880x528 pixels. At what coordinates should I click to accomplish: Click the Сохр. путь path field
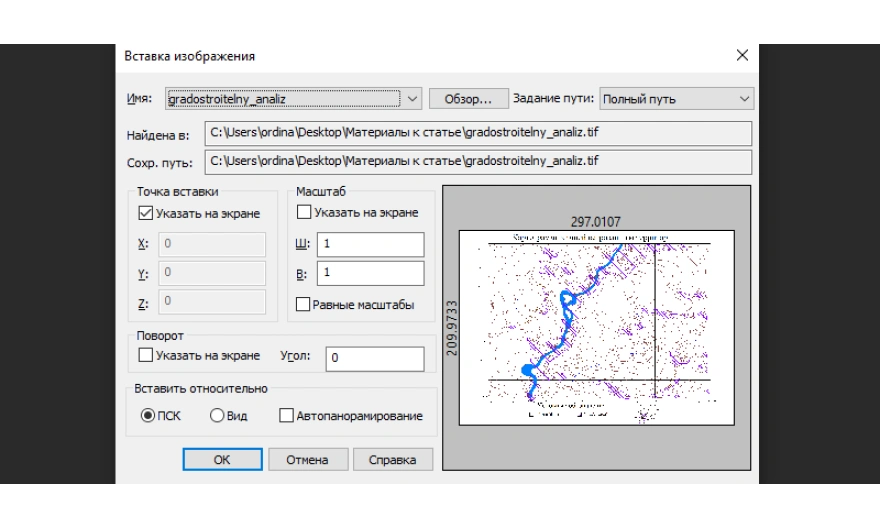tap(477, 160)
